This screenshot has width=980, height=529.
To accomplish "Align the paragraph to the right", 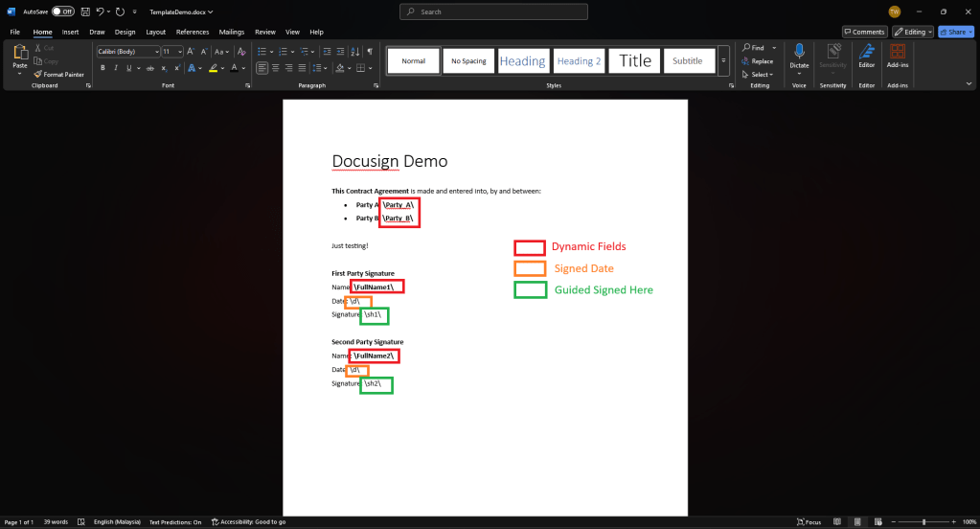I will pyautogui.click(x=288, y=68).
